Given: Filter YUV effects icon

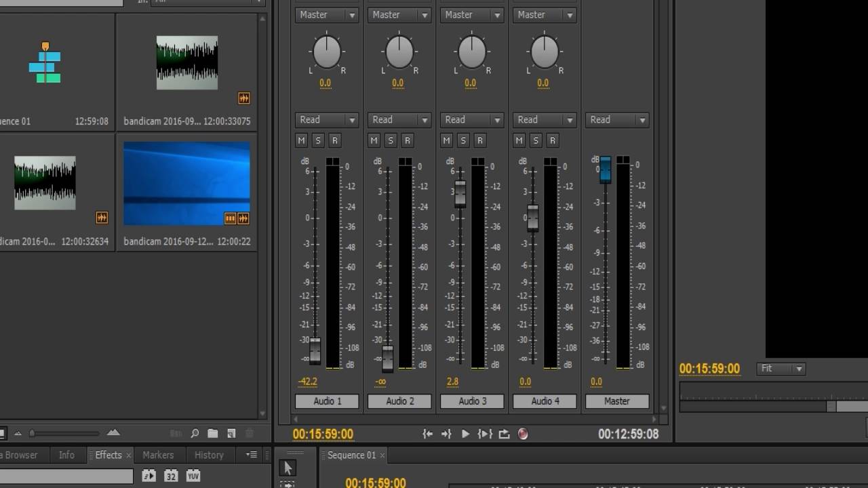Looking at the screenshot, I should point(193,476).
